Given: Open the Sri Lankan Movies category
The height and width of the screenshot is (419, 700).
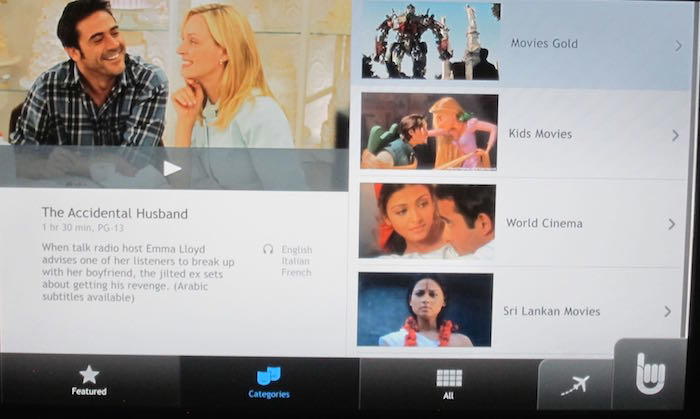Looking at the screenshot, I should pos(514,311).
